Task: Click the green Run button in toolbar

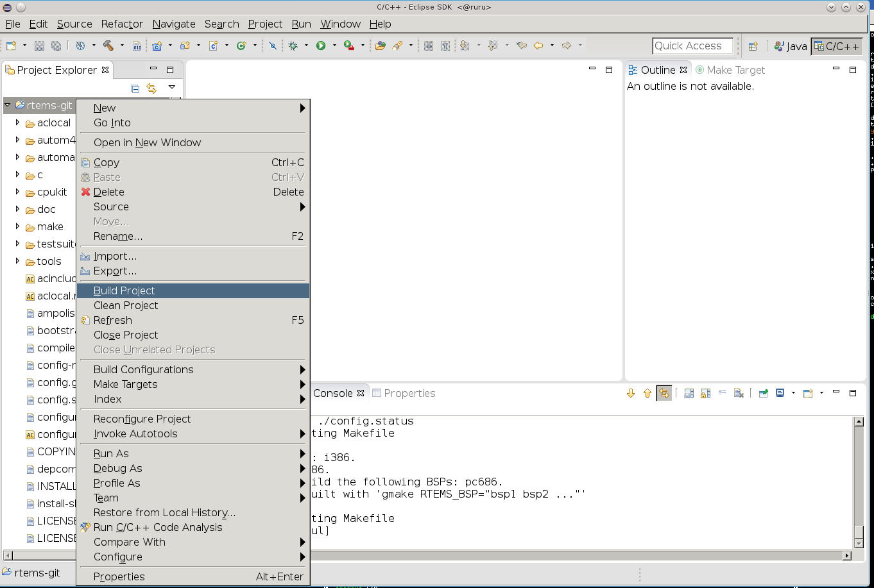Action: click(x=321, y=46)
